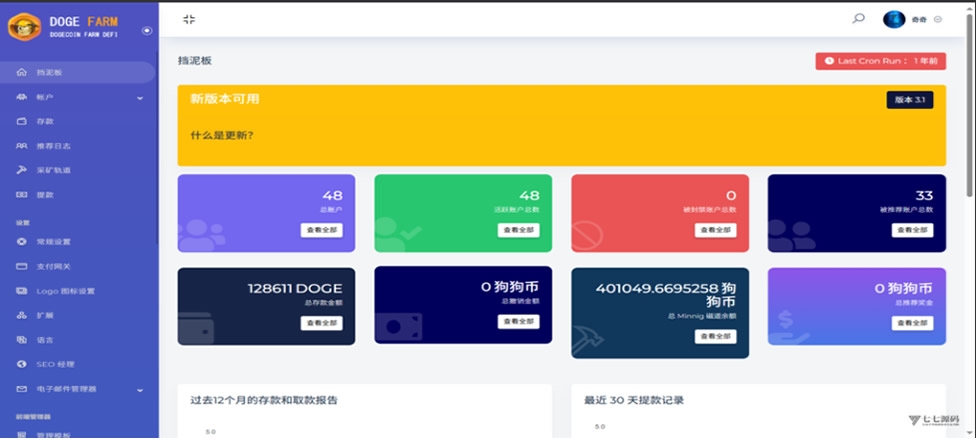Expand the 电子邮件管理器 submenu arrow
This screenshot has width=979, height=443.
point(140,389)
